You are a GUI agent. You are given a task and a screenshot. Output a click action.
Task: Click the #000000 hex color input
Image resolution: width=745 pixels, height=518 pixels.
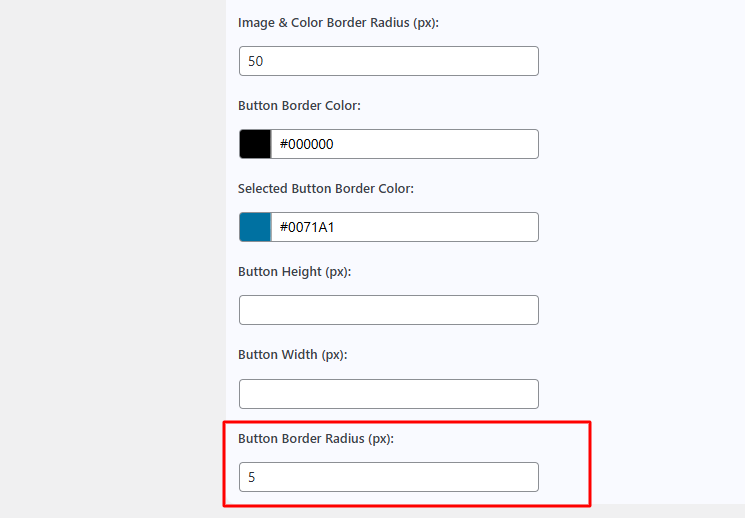point(404,144)
